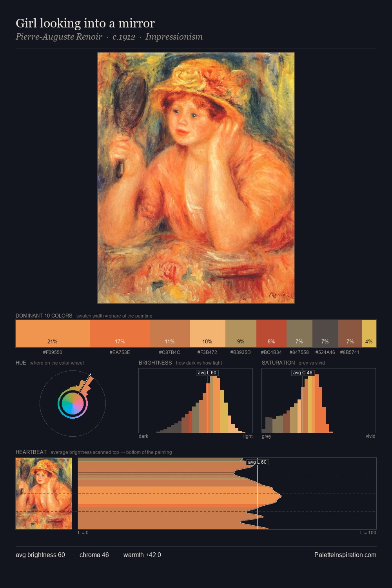Click the 'avg C 46' label in saturation histogram
Image resolution: width=392 pixels, height=588 pixels.
tap(303, 373)
